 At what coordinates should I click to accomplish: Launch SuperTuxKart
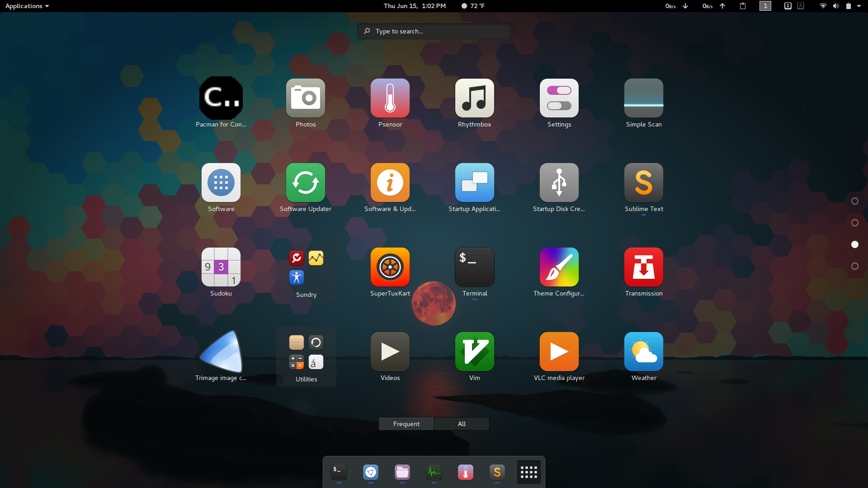pos(390,267)
